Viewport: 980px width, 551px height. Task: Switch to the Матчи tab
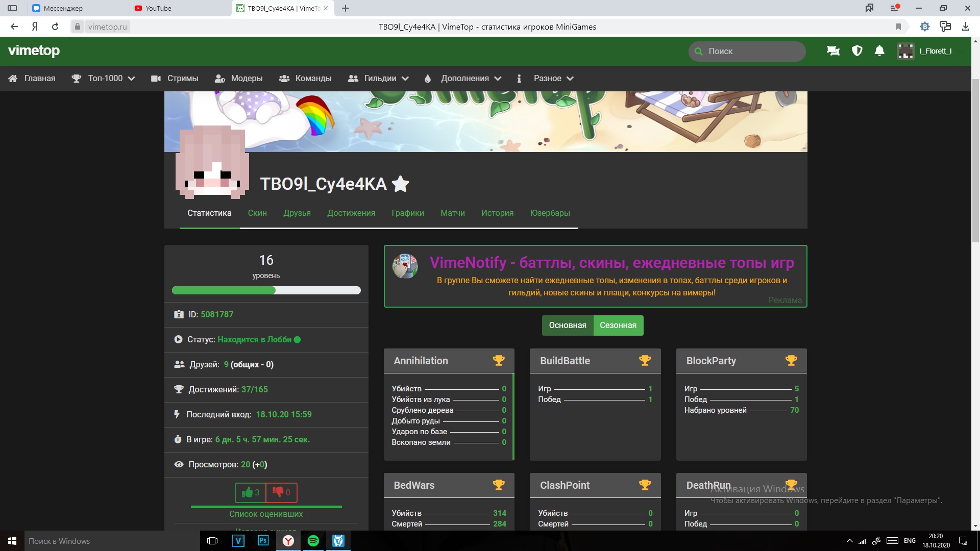pyautogui.click(x=453, y=213)
